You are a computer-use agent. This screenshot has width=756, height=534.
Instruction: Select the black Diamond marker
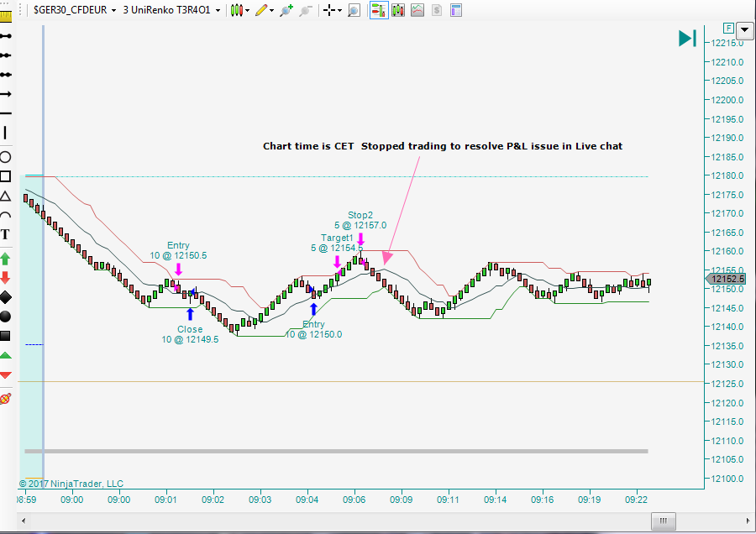[5, 297]
